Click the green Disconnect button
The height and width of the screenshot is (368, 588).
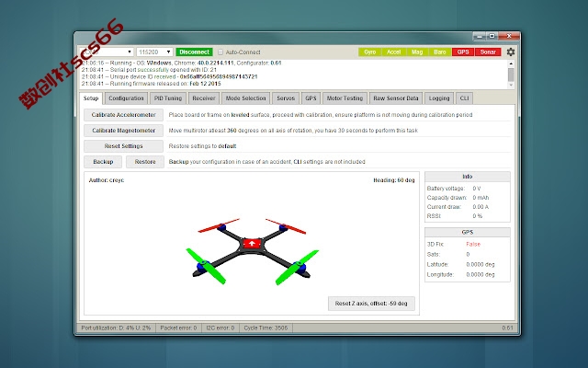click(194, 52)
